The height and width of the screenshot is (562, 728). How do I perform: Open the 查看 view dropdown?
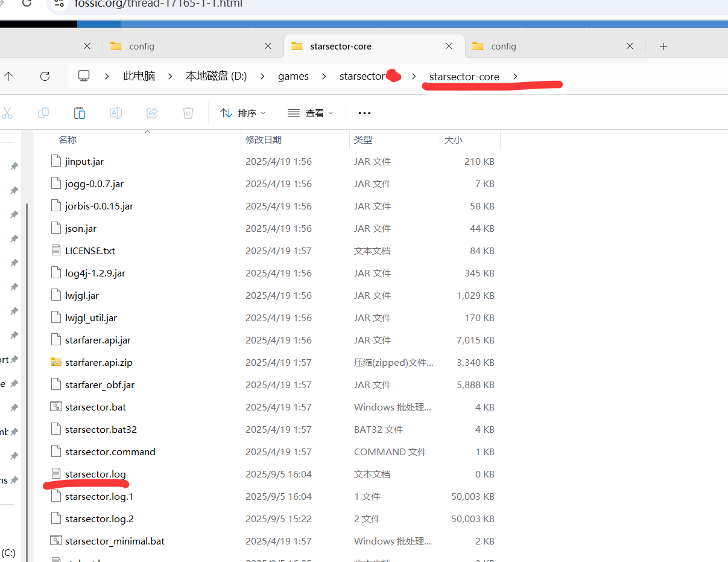[311, 113]
